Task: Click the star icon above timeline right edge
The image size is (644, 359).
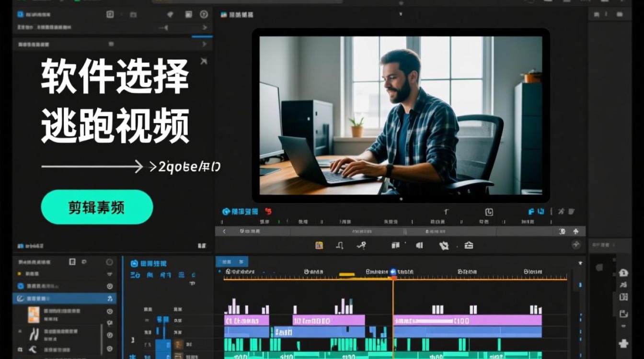Action: pos(580,263)
